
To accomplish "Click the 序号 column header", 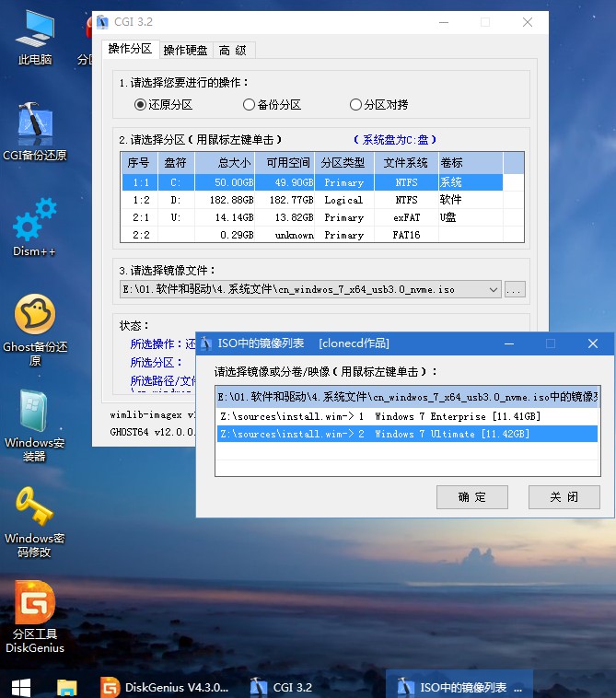I will coord(139,162).
